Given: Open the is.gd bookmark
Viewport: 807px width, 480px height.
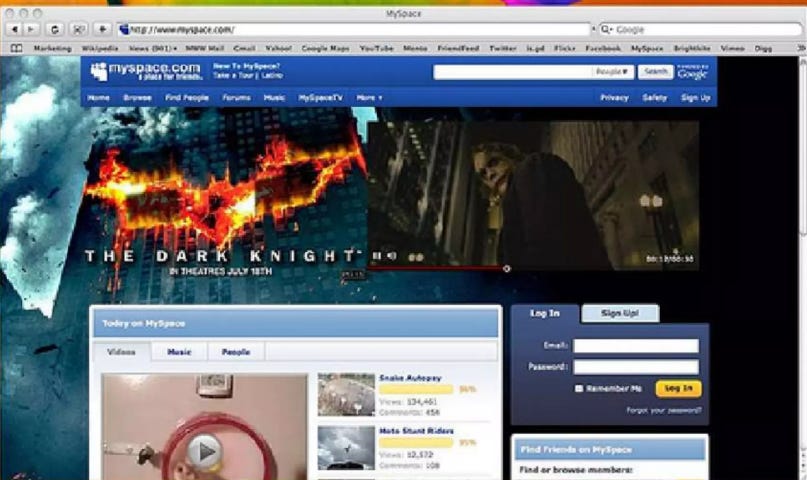Looking at the screenshot, I should coord(535,48).
